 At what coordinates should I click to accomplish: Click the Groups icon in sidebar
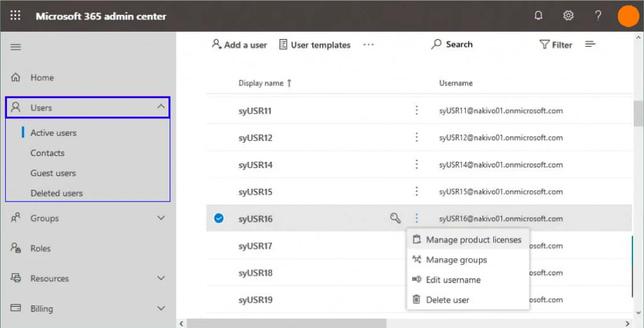pyautogui.click(x=16, y=218)
